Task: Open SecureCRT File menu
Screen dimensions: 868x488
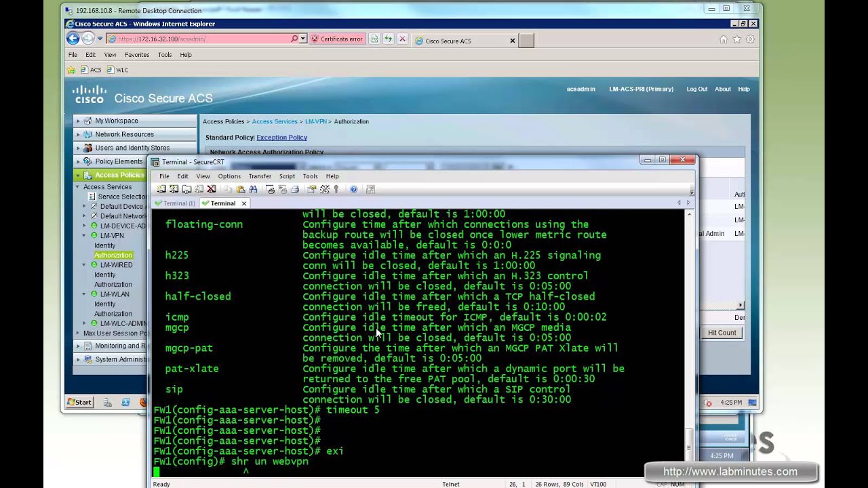Action: tap(164, 176)
